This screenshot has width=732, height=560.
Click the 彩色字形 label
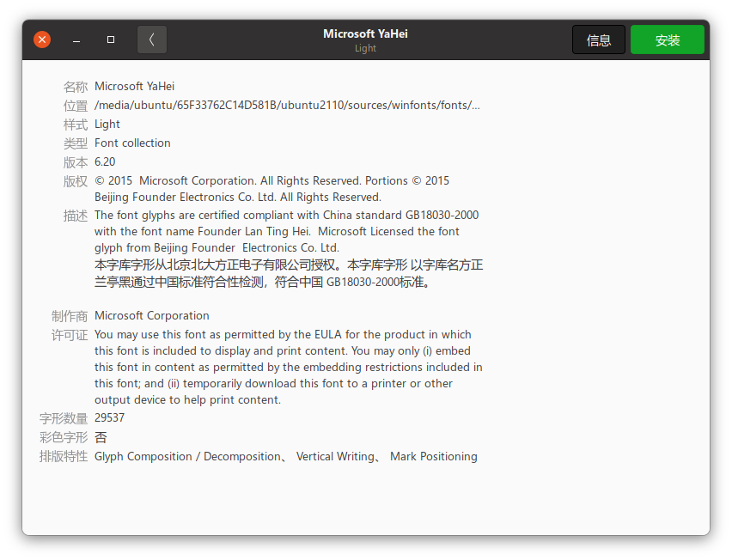[64, 437]
